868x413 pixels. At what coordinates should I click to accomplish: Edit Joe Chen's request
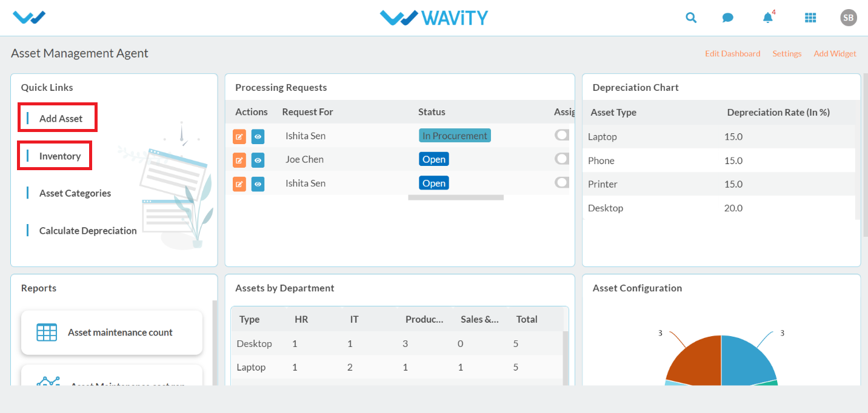click(x=239, y=160)
